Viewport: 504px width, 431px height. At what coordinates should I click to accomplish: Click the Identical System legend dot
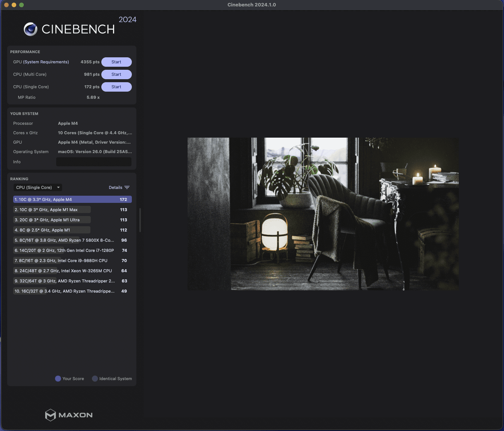click(95, 379)
